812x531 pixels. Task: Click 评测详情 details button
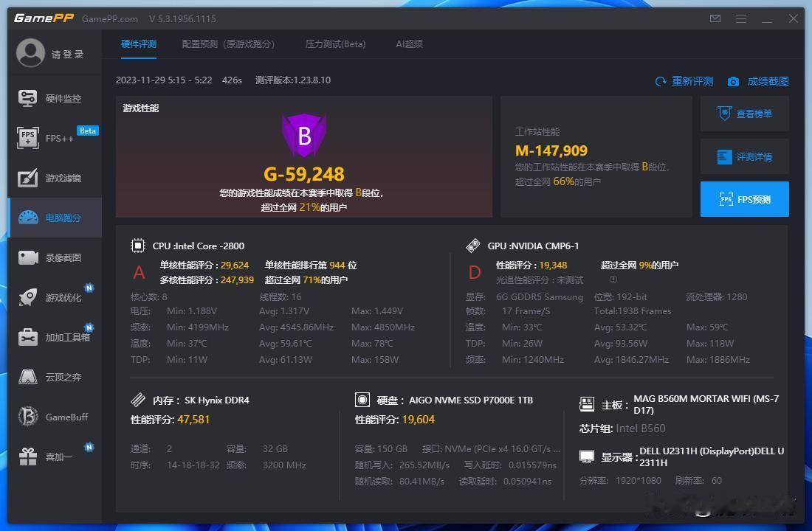(x=745, y=156)
